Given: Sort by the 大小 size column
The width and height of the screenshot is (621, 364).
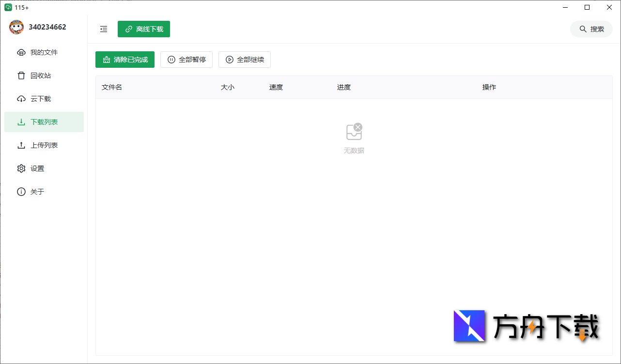Looking at the screenshot, I should click(228, 87).
